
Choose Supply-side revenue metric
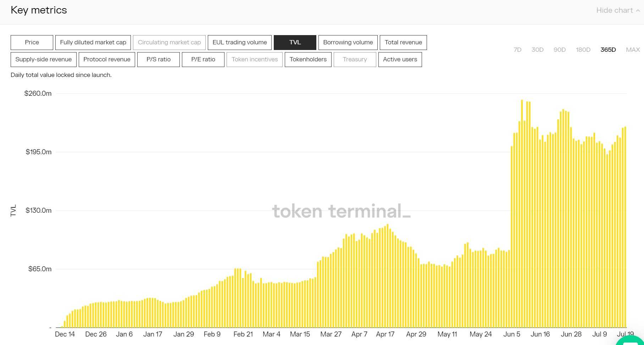43,60
